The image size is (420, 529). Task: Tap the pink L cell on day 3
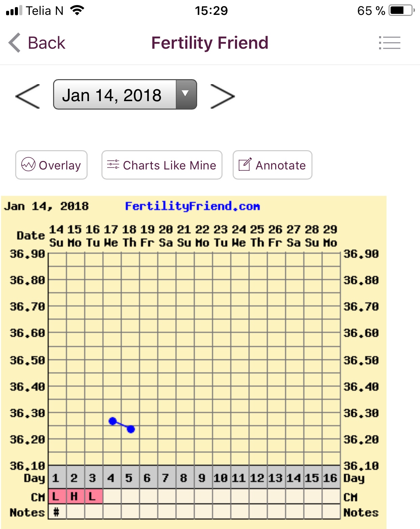[93, 497]
